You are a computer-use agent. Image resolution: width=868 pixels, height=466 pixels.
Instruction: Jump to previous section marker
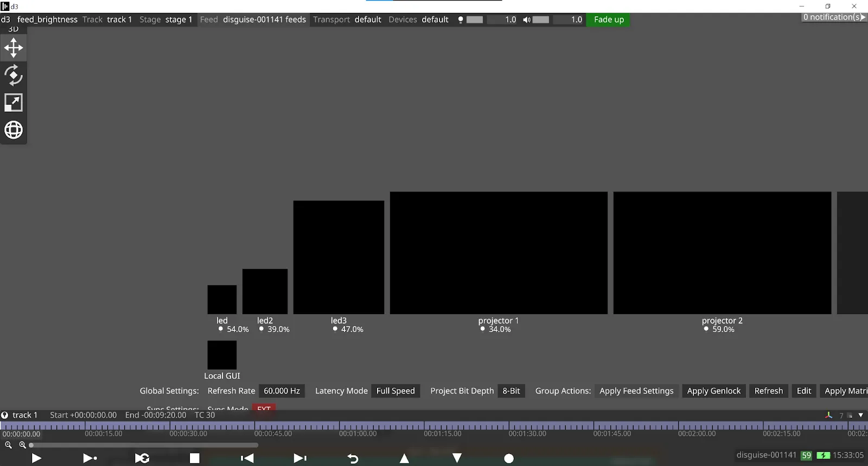(247, 458)
